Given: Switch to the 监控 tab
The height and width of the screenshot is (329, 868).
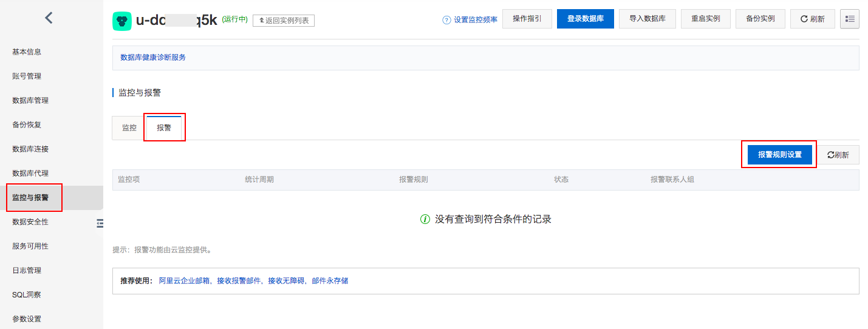Looking at the screenshot, I should (129, 128).
